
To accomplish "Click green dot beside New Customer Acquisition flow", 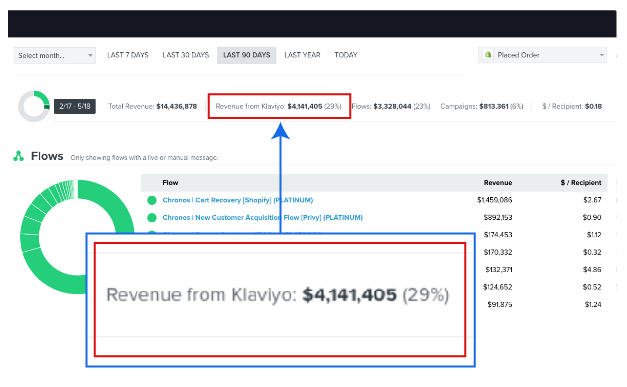I will [152, 217].
